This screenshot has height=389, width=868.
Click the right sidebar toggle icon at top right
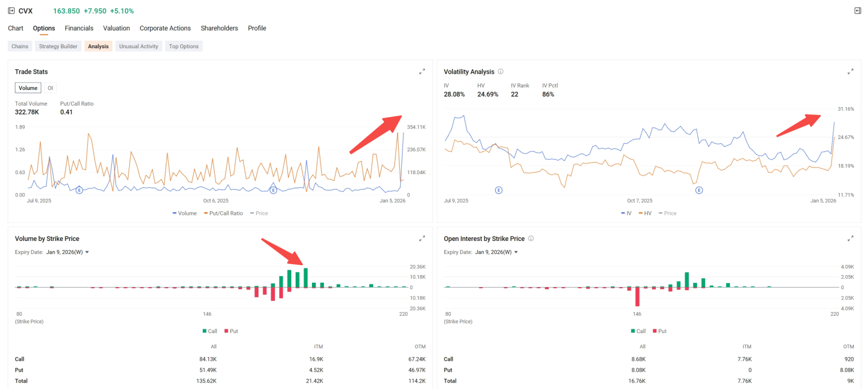858,11
